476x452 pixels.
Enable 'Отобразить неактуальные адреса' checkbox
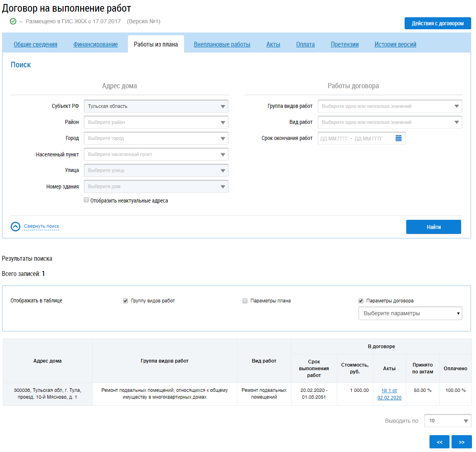[86, 200]
